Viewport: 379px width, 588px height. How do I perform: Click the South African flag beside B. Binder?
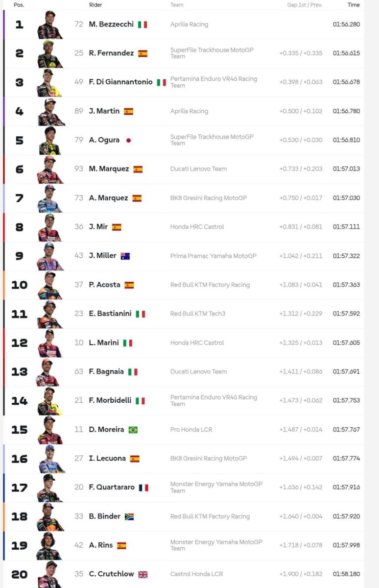(x=129, y=516)
